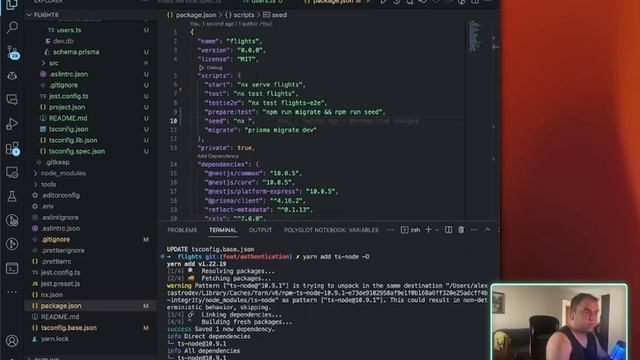Open tsconfig.base.json file
The height and width of the screenshot is (360, 640).
(x=69, y=328)
